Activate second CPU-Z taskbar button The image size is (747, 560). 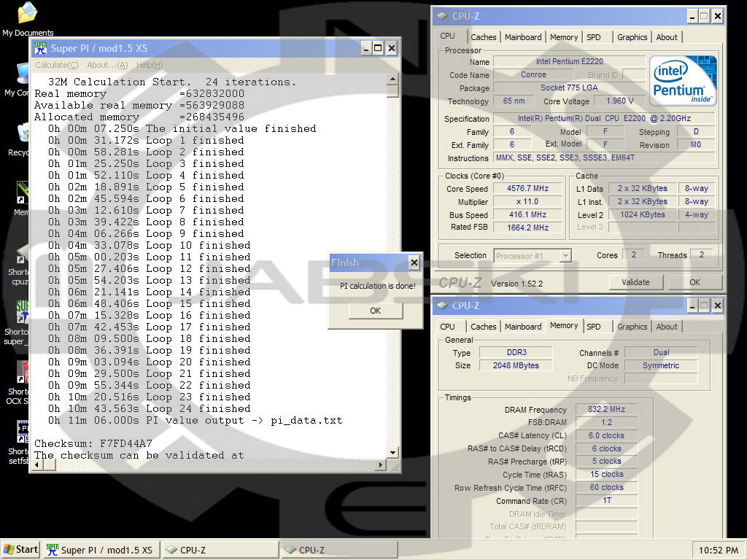pos(339,550)
